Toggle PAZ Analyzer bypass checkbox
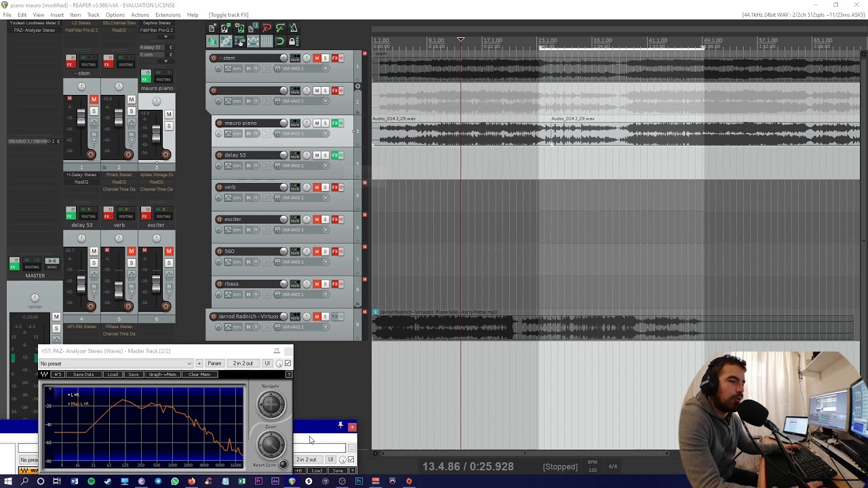This screenshot has width=868, height=488. coord(288,363)
